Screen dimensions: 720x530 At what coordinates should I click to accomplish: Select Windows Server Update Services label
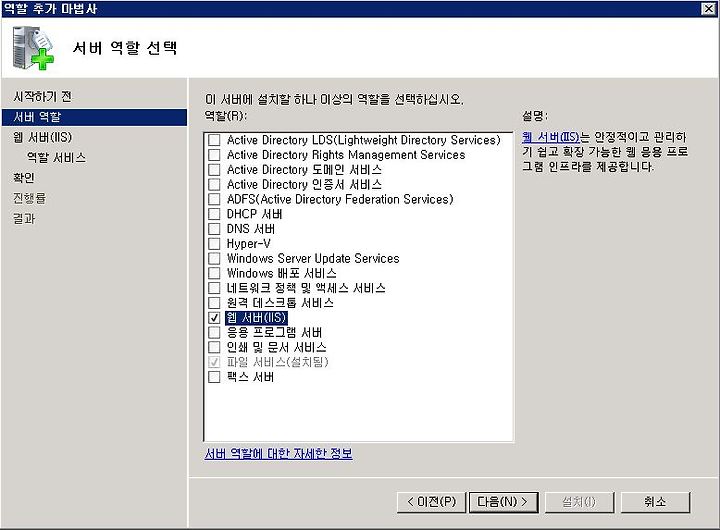(313, 258)
